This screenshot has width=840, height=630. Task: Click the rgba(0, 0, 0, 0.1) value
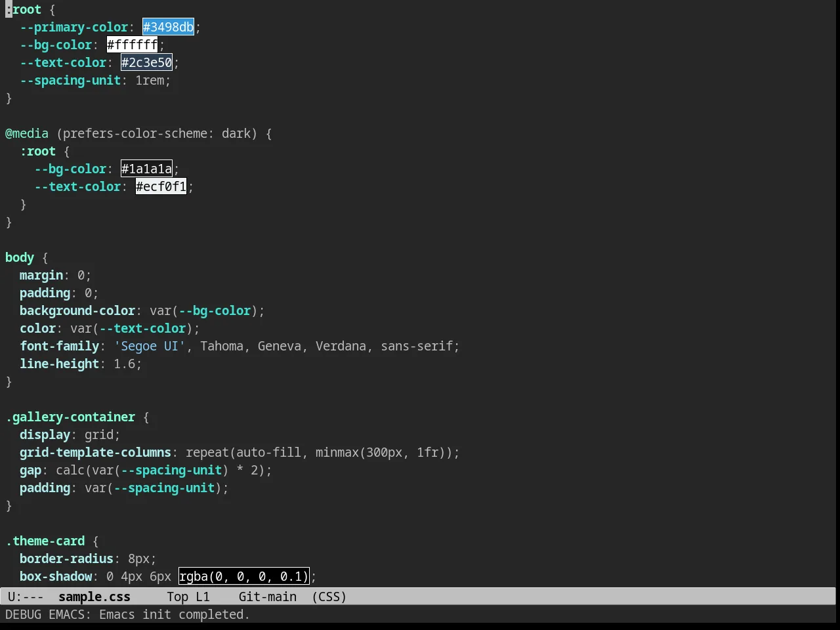pyautogui.click(x=243, y=576)
